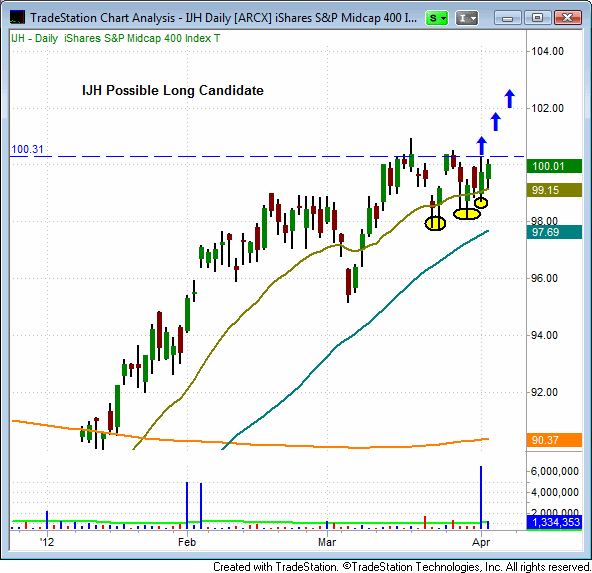Select the IJH - Daily status line text
Screen dimensions: 592x573
point(115,39)
